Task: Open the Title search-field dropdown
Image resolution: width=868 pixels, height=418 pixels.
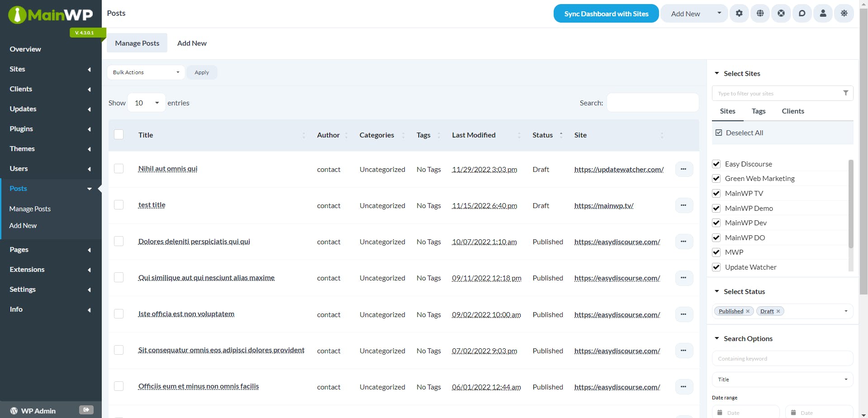Action: tap(783, 380)
